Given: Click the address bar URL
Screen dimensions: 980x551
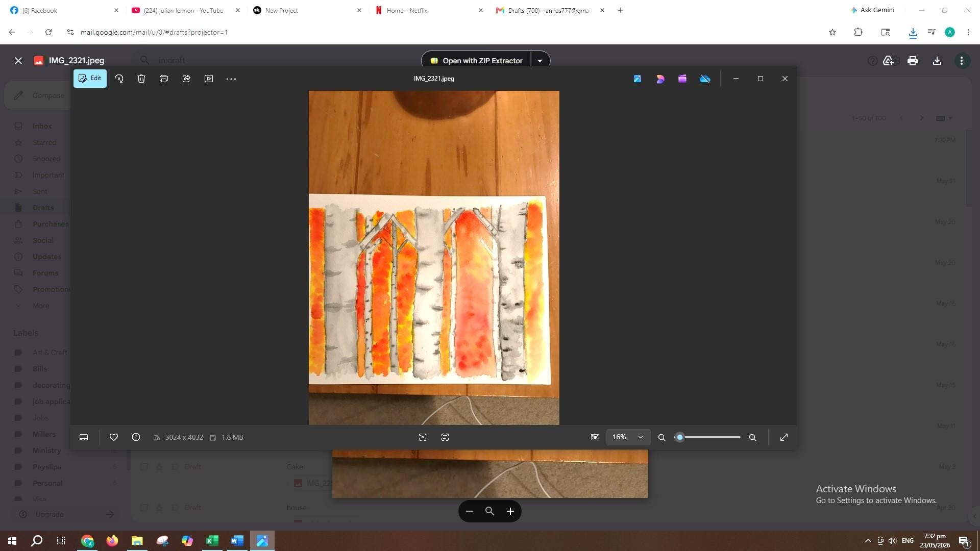Looking at the screenshot, I should point(154,32).
